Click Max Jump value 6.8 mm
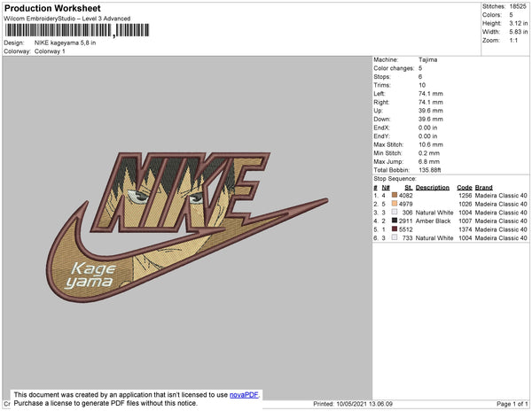The height and width of the screenshot is (411, 532). [x=429, y=161]
